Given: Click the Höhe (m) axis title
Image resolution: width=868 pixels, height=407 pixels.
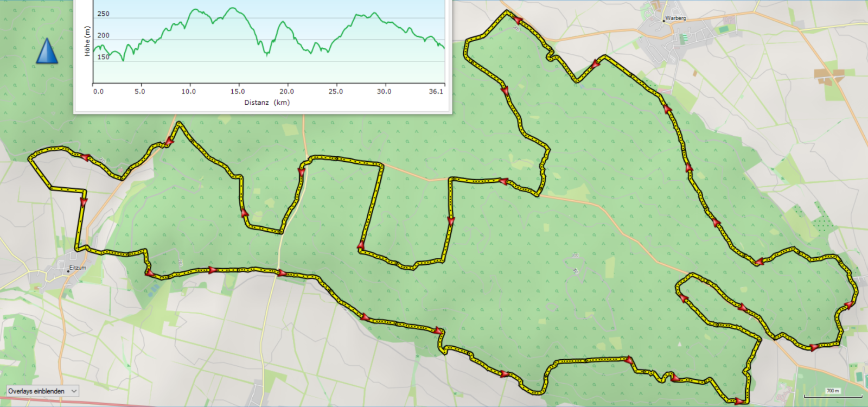Looking at the screenshot, I should [x=87, y=41].
